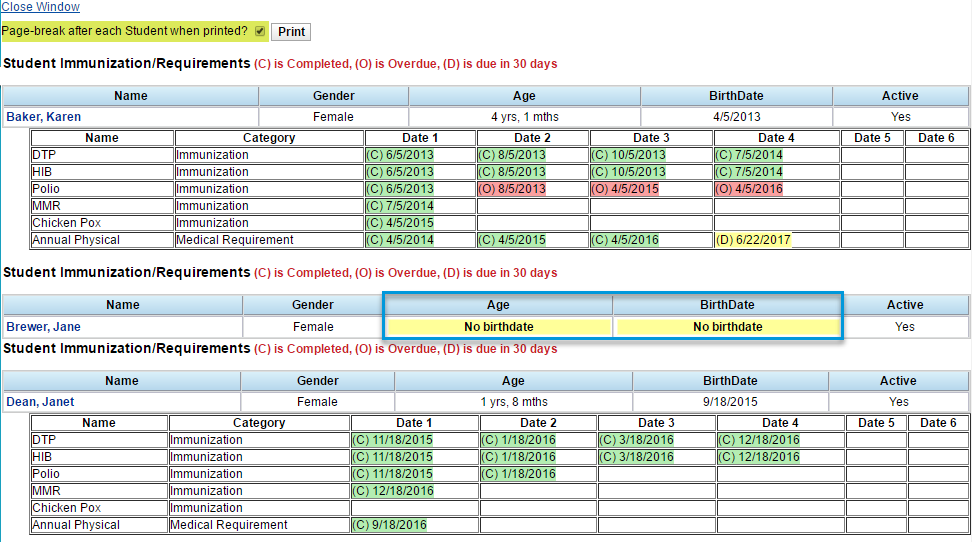Click Brewer's No birthdate BirthDate cell

728,326
